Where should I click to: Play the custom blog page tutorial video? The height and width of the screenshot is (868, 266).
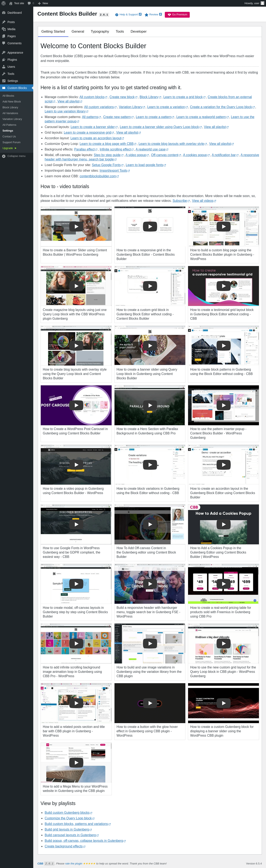pyautogui.click(x=224, y=226)
